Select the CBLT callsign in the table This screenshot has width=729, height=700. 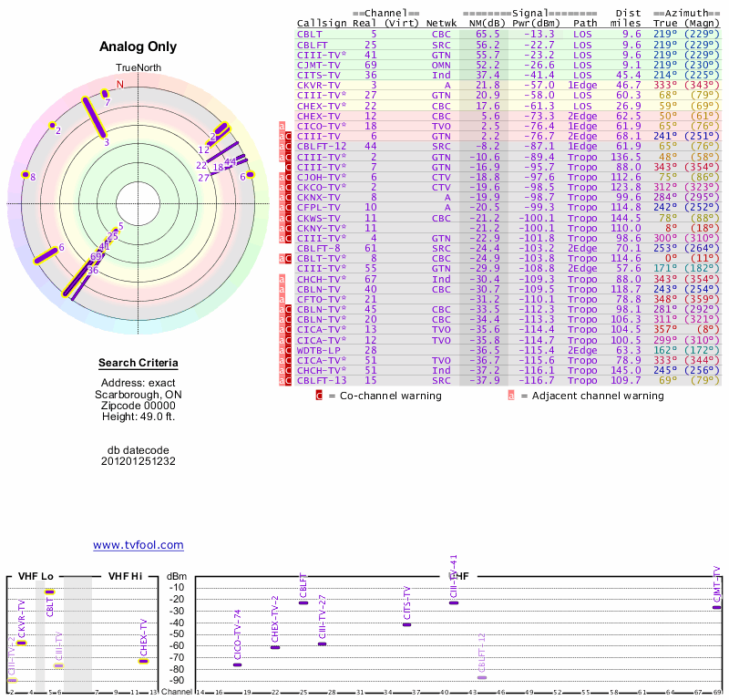click(309, 35)
